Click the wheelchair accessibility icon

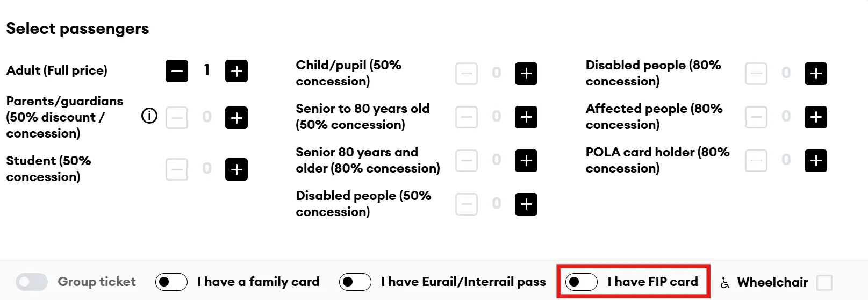(x=725, y=283)
